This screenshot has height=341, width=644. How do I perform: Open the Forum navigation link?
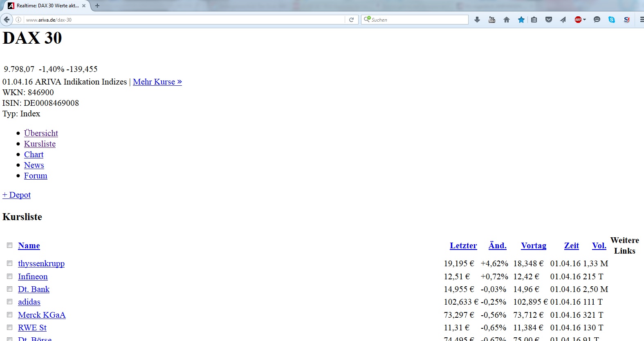pyautogui.click(x=36, y=176)
